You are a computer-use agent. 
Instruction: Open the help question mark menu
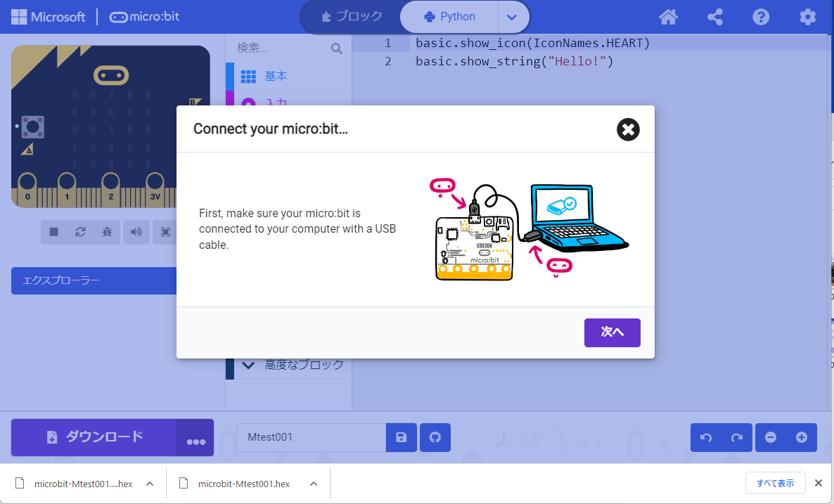point(761,17)
